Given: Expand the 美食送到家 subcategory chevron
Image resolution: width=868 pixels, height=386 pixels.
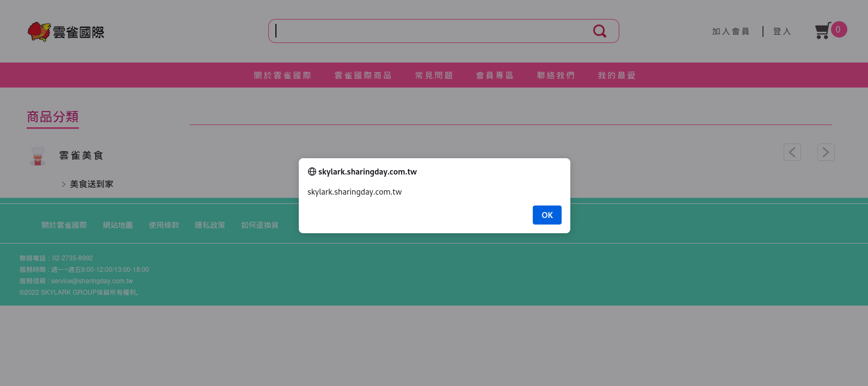Looking at the screenshot, I should (x=64, y=184).
